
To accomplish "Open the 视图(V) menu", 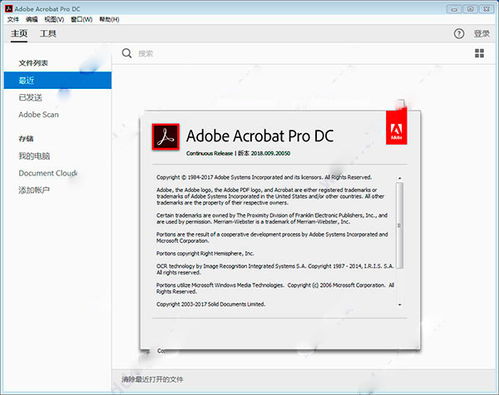I will pyautogui.click(x=54, y=19).
